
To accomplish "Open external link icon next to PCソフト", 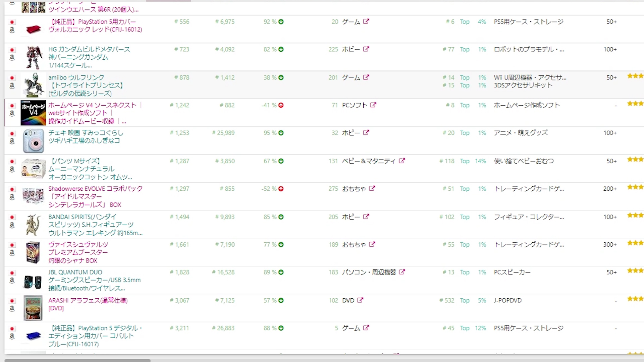I will click(373, 105).
